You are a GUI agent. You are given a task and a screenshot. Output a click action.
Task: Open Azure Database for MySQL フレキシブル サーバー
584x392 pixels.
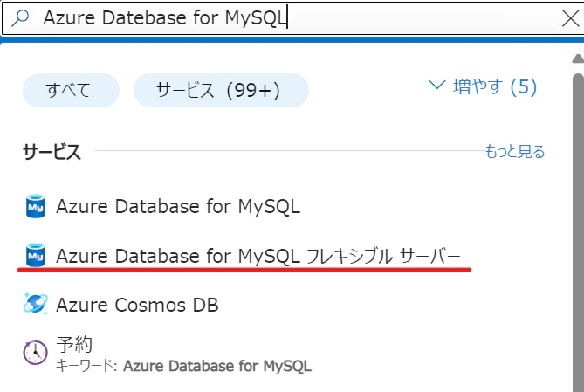pos(258,256)
